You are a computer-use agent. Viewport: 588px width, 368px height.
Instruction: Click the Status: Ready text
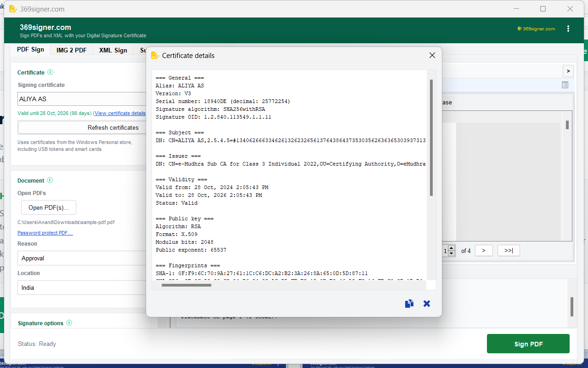(37, 344)
